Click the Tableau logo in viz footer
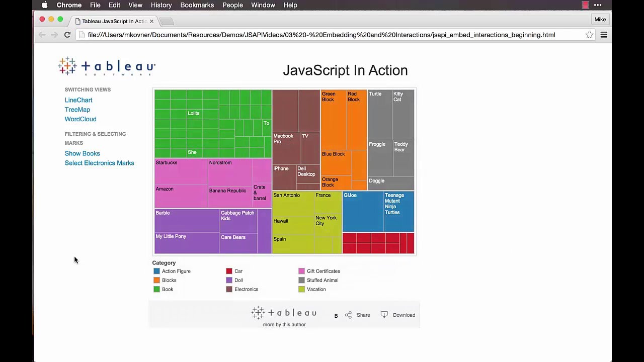 284,313
